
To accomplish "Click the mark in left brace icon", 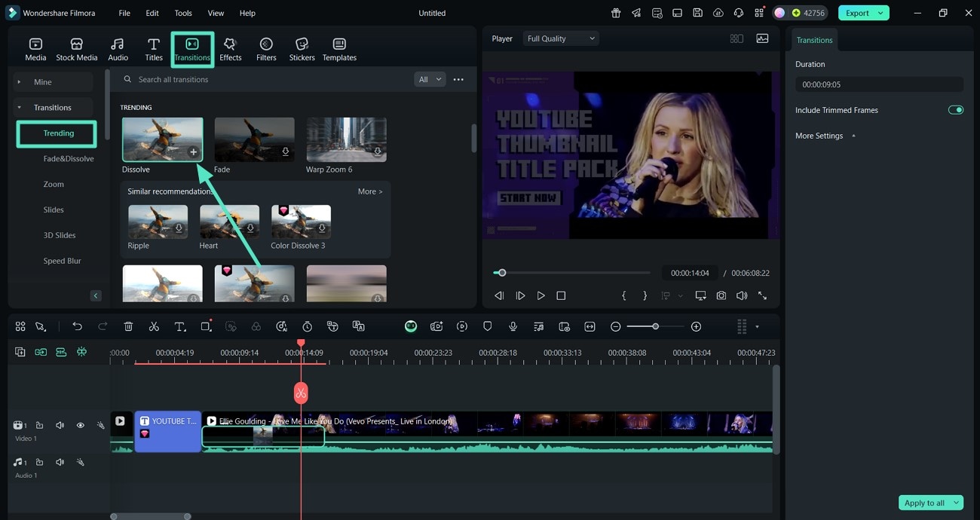I will 623,295.
